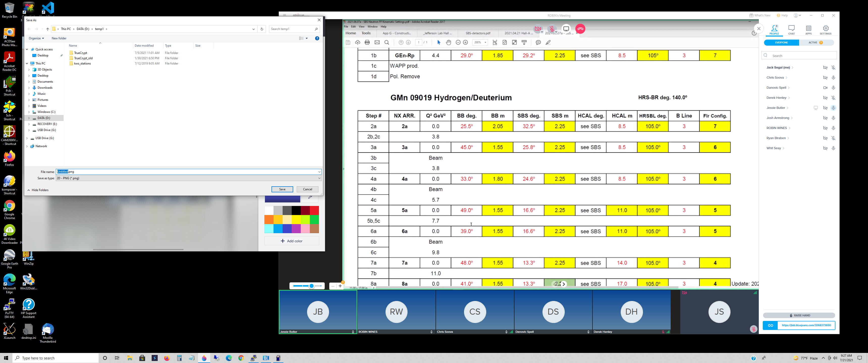
Task: Click the BlueJeans participant Search box
Action: (x=799, y=55)
